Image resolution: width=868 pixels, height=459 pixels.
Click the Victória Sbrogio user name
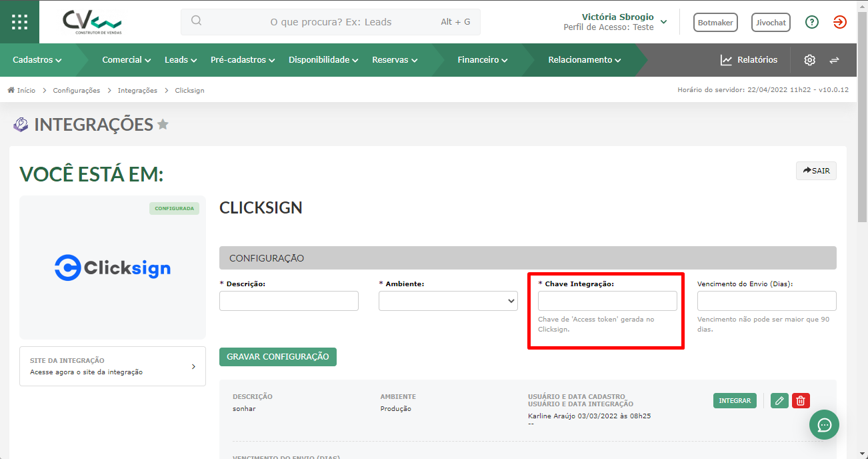617,17
